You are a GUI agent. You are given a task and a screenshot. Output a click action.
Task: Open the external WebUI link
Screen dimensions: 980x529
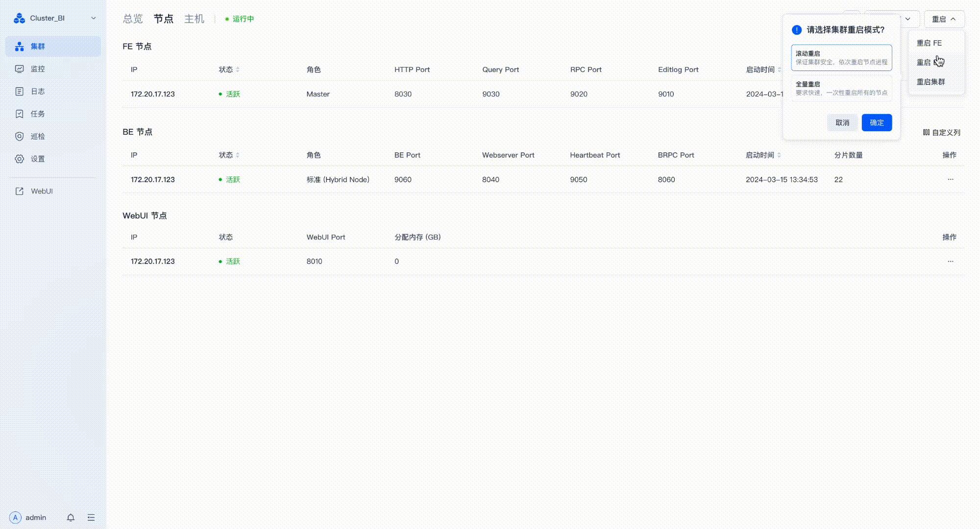(53, 192)
